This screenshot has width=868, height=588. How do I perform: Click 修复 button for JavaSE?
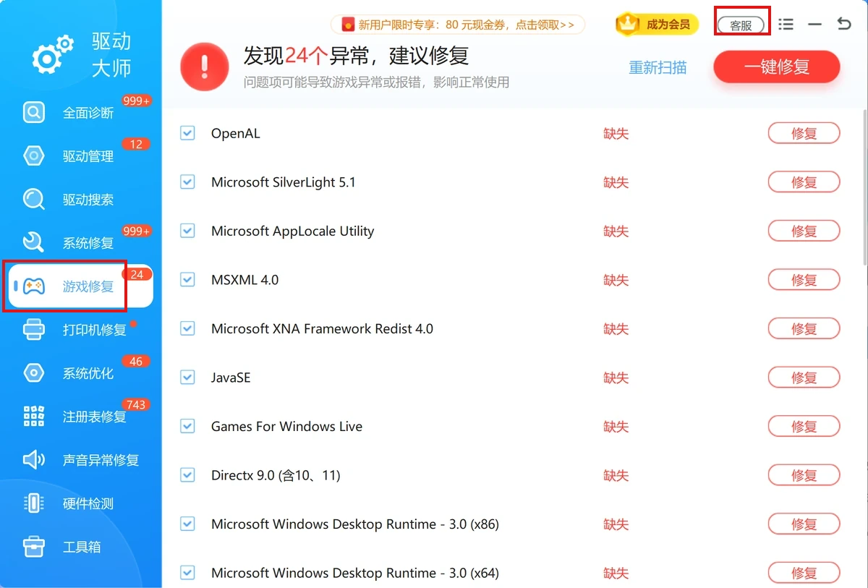tap(804, 378)
